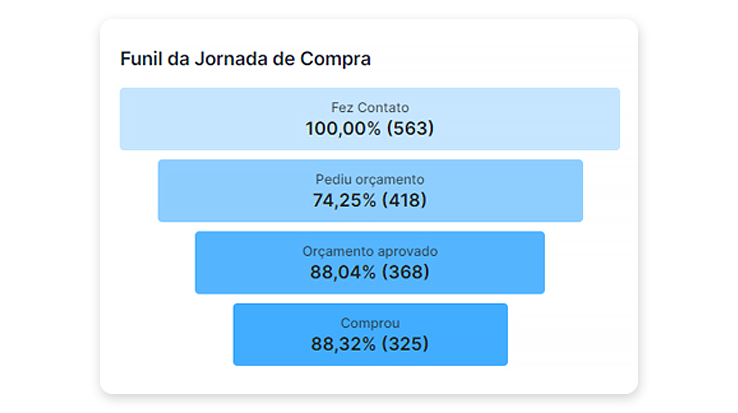The height and width of the screenshot is (413, 738).
Task: Click the word "Funil" in the heading
Action: [138, 59]
